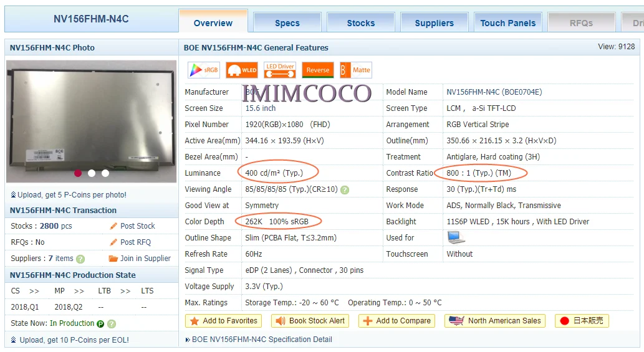Go to the Suppliers tab
This screenshot has height=352, width=644.
(434, 22)
